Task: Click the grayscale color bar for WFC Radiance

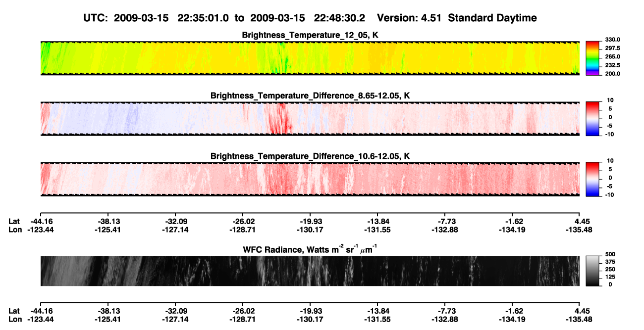Action: 593,271
